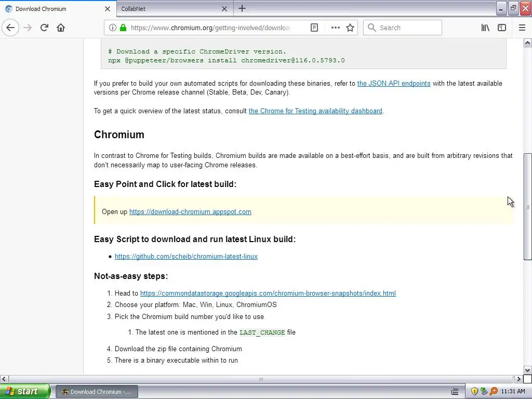
Task: Click the security shield tray icon
Action: (474, 391)
